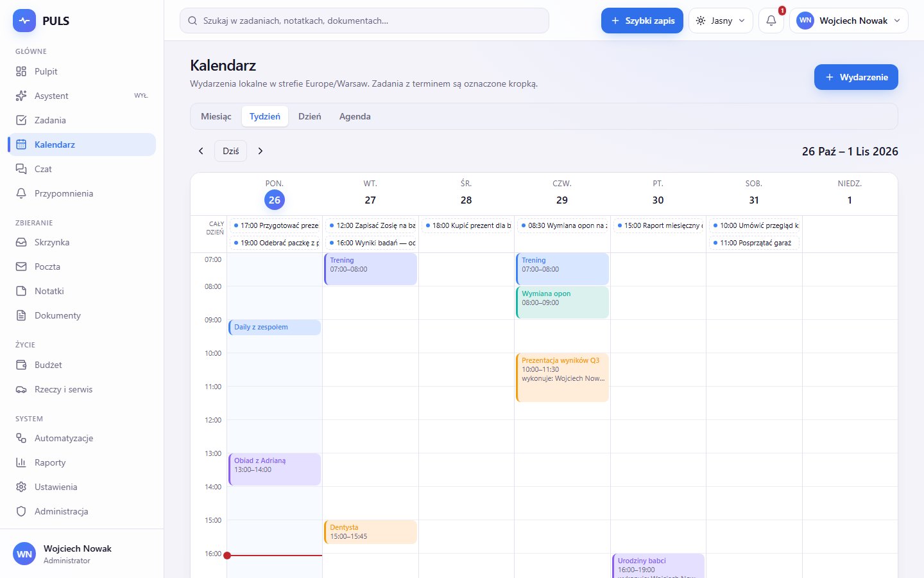Viewport: 924px width, 578px height.
Task: Go to next week arrow
Action: pyautogui.click(x=261, y=151)
